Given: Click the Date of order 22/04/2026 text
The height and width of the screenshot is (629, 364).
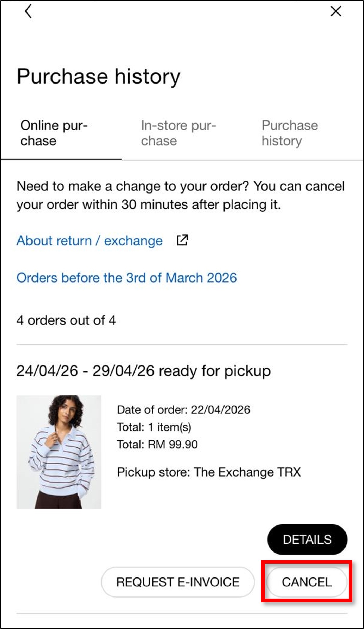Looking at the screenshot, I should (x=183, y=410).
